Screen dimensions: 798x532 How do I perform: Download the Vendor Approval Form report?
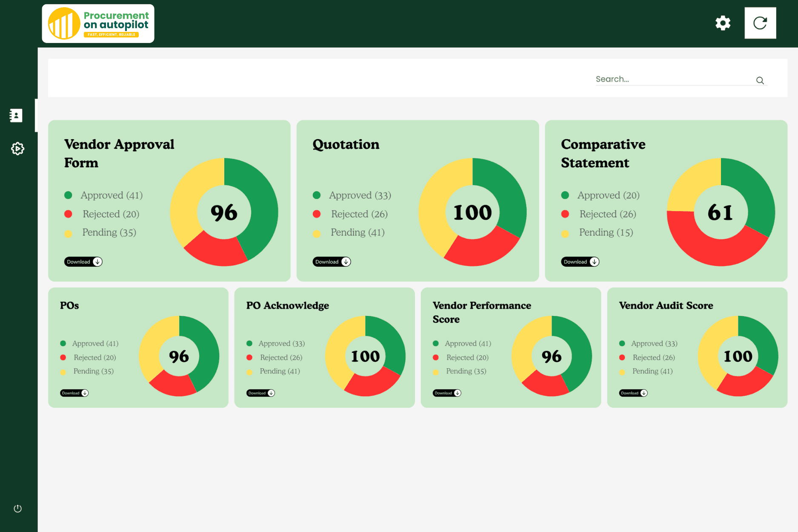[83, 261]
